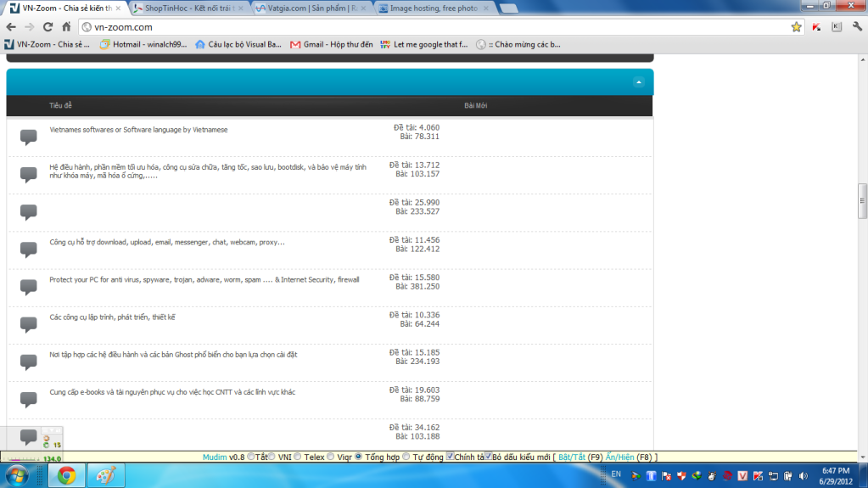Click forum icon for Công cụ hỗ trợ download row
Viewport: 868px width, 488px height.
[28, 250]
